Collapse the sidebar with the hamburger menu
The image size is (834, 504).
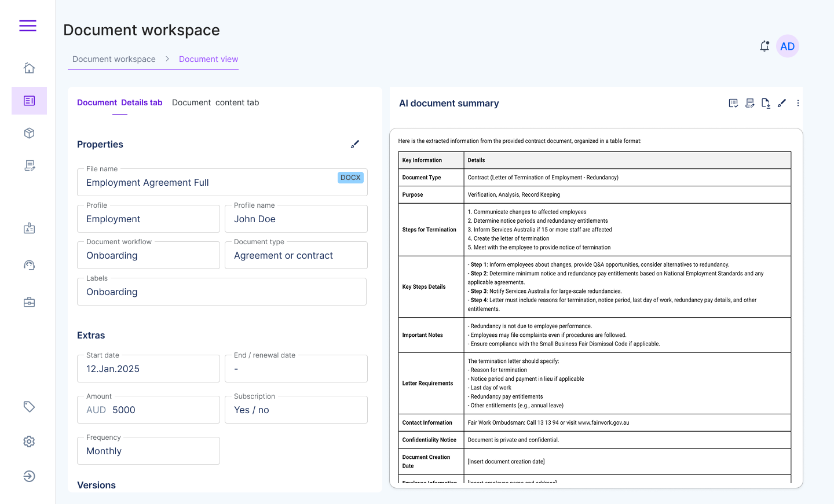tap(28, 26)
